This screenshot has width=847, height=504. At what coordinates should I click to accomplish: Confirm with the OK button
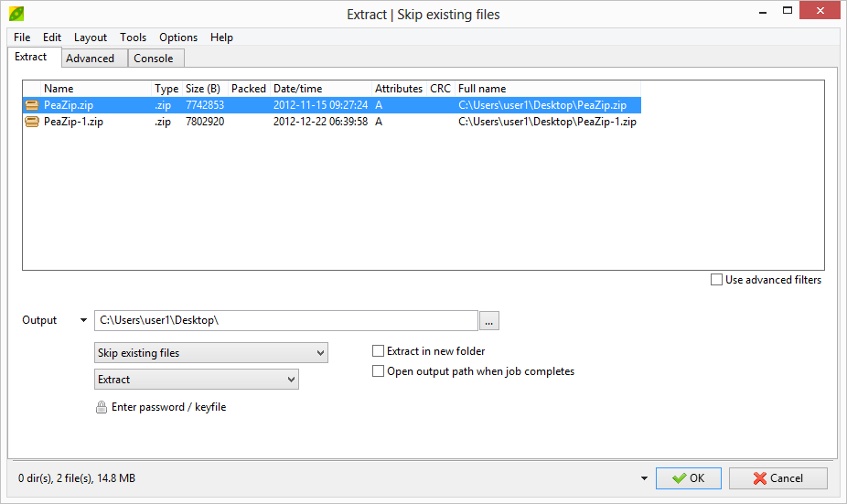pos(688,478)
